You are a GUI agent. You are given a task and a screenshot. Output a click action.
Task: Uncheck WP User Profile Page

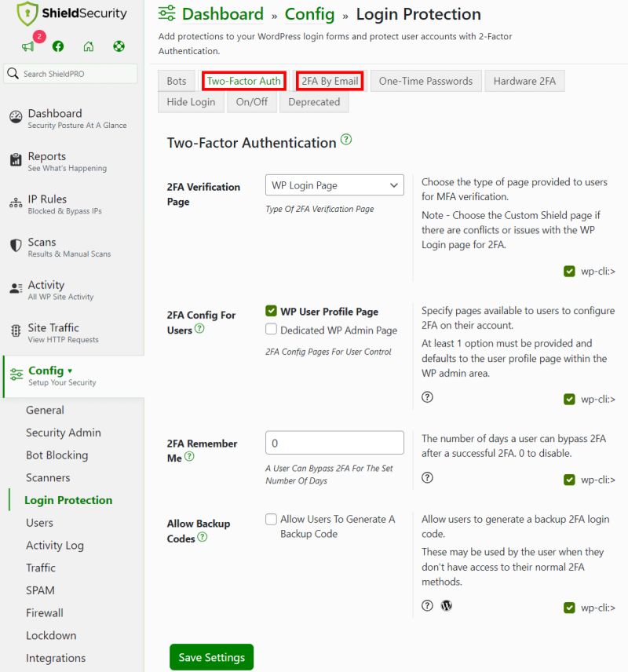click(x=269, y=310)
